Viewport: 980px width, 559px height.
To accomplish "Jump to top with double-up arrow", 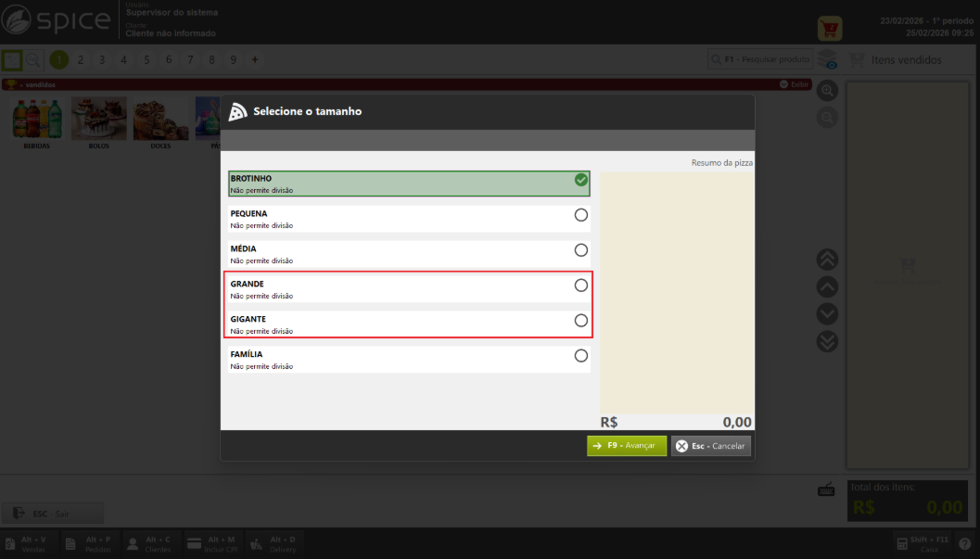I will point(827,260).
